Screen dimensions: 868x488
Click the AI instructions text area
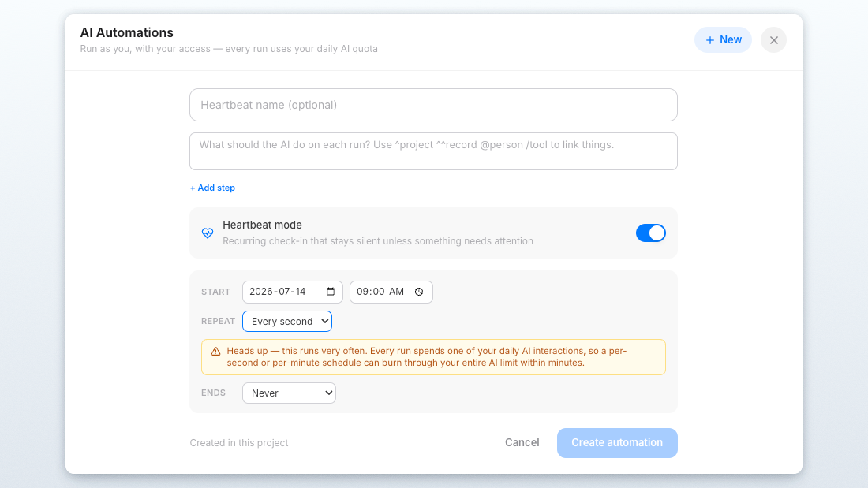click(x=433, y=151)
